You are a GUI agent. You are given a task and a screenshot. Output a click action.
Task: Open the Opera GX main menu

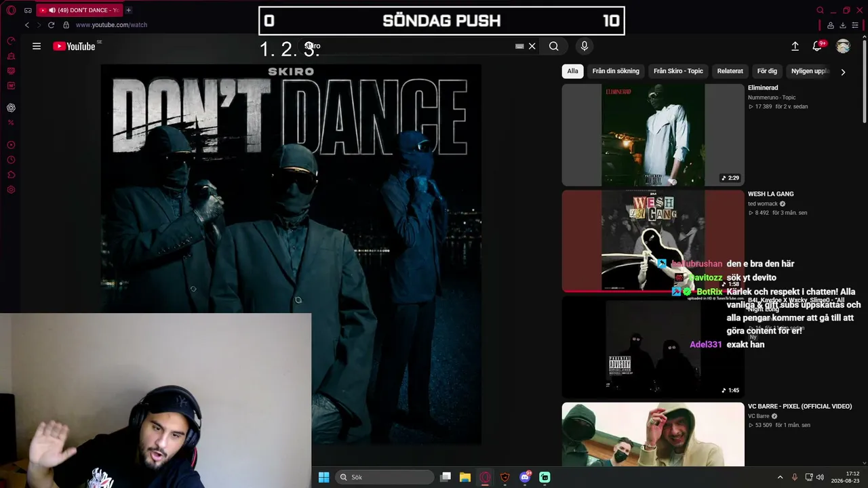tap(11, 10)
